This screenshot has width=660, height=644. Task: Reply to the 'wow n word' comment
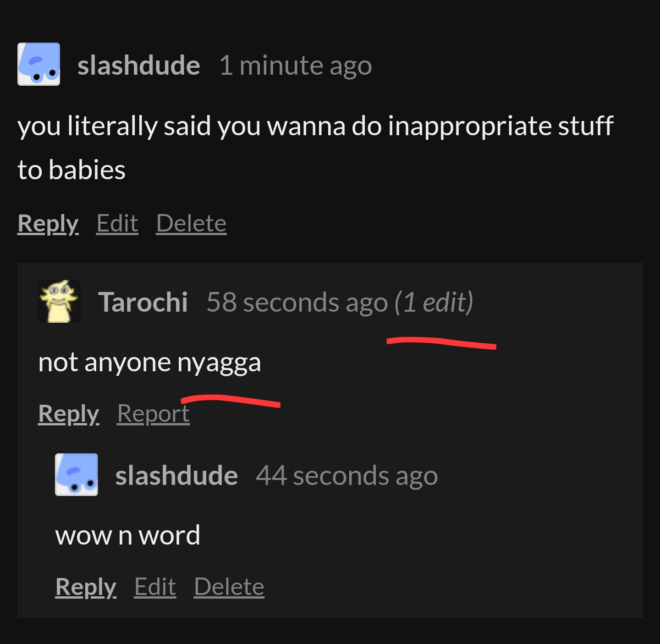[86, 587]
